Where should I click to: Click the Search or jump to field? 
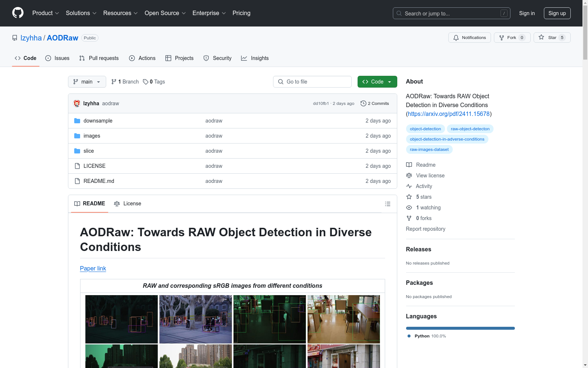[x=451, y=13]
